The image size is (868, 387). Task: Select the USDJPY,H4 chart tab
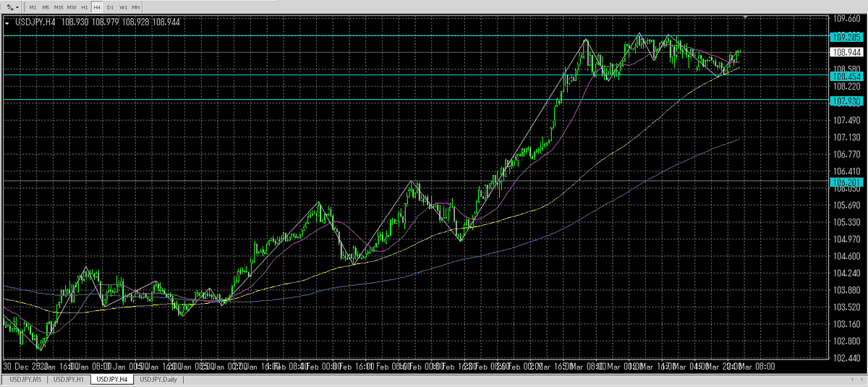[x=113, y=379]
